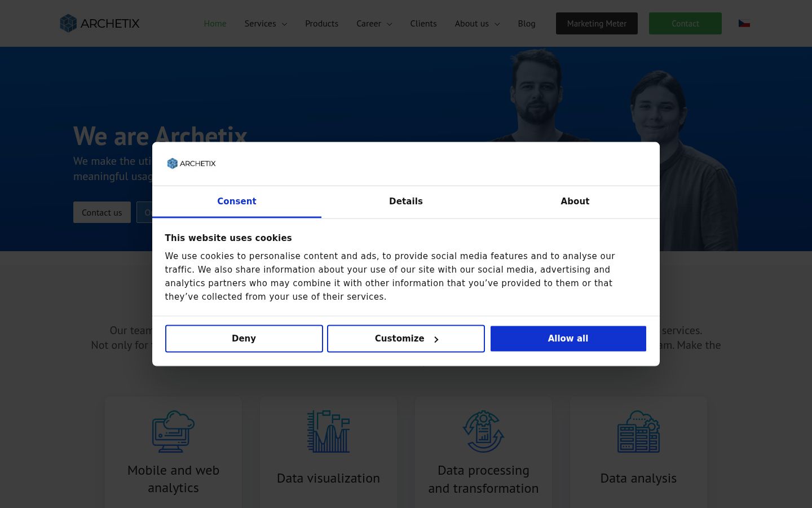
Task: Click the Archetix logo in cookie dialog
Action: point(192,164)
